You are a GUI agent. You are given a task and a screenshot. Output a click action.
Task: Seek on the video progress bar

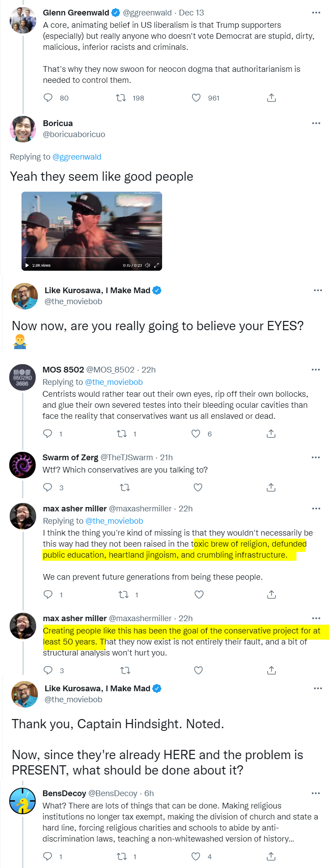92,258
